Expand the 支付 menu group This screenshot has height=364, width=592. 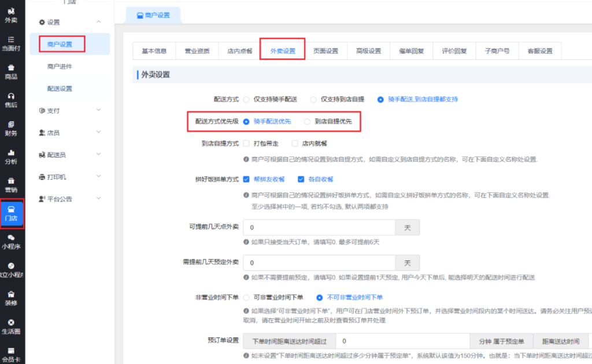[69, 110]
